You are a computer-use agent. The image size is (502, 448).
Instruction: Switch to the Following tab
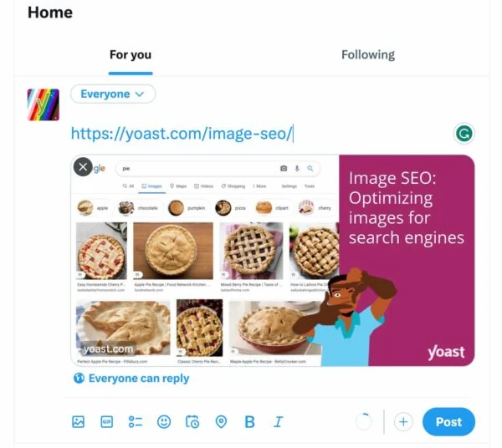(x=367, y=55)
